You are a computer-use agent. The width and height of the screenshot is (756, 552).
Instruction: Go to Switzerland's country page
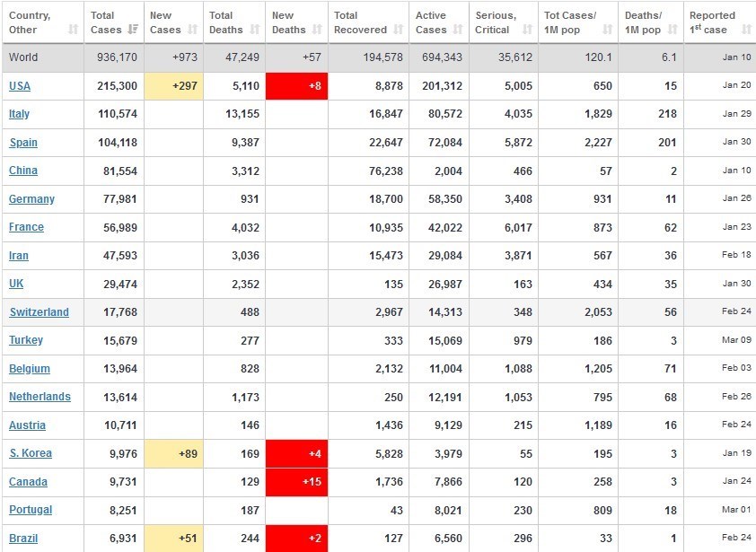click(x=39, y=312)
